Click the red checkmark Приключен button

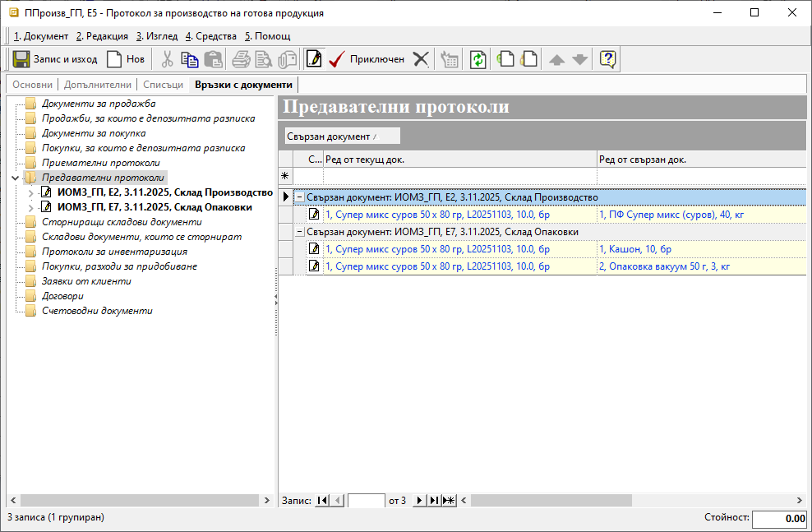point(367,59)
